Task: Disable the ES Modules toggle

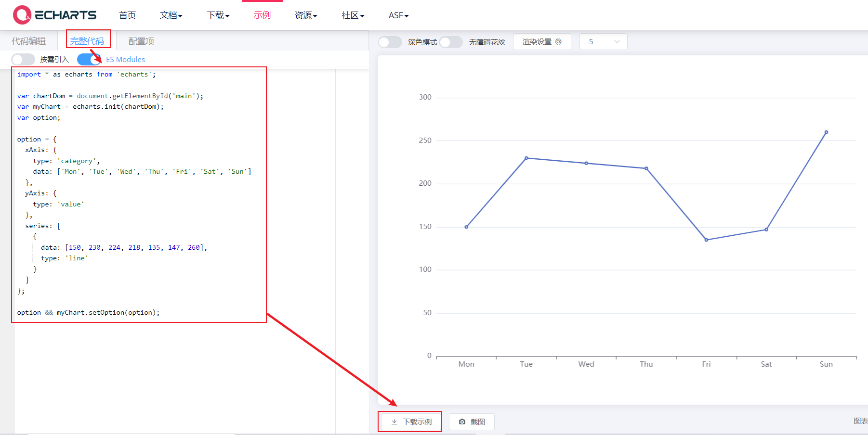Action: (x=89, y=59)
